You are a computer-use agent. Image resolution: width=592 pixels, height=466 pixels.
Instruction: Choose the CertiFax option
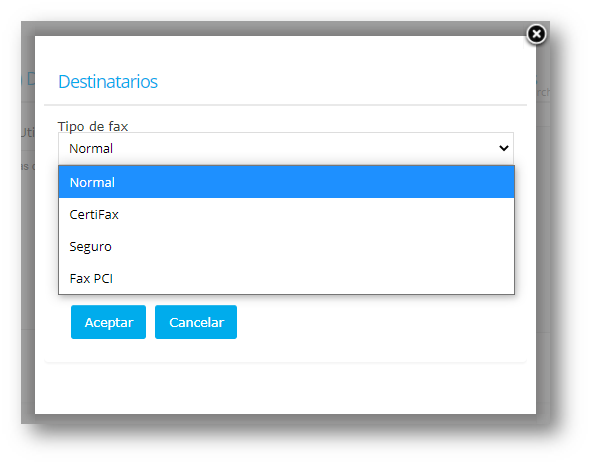pos(286,214)
